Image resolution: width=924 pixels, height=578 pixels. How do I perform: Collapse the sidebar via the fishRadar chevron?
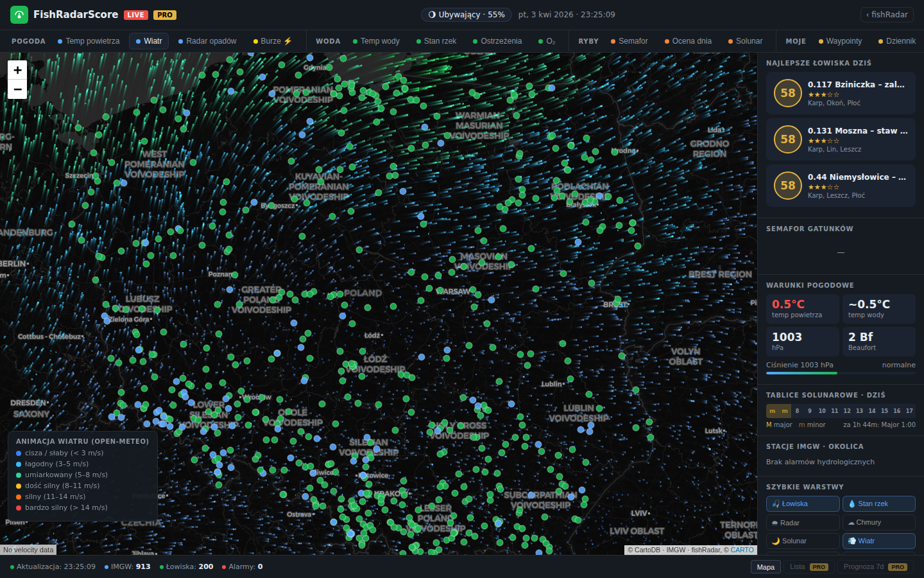click(x=886, y=14)
